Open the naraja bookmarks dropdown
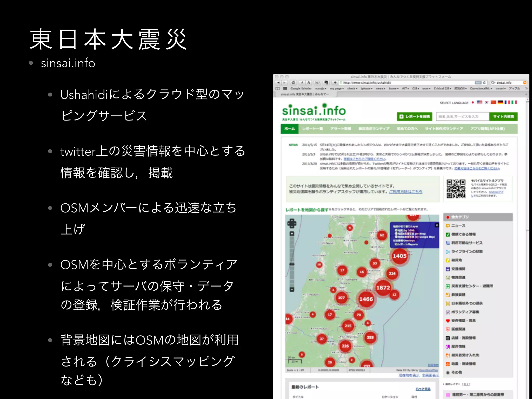Image resolution: width=532 pixels, height=399 pixels. 321,89
